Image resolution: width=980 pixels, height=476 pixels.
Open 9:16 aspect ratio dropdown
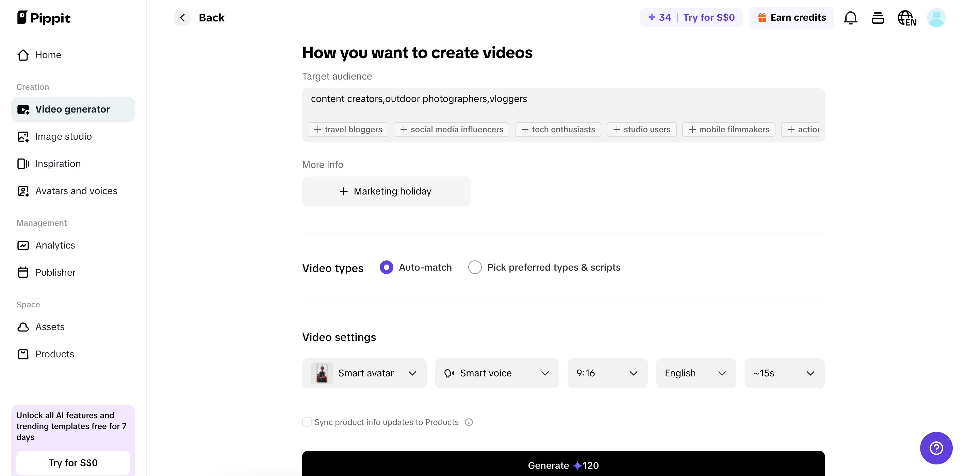pyautogui.click(x=607, y=373)
